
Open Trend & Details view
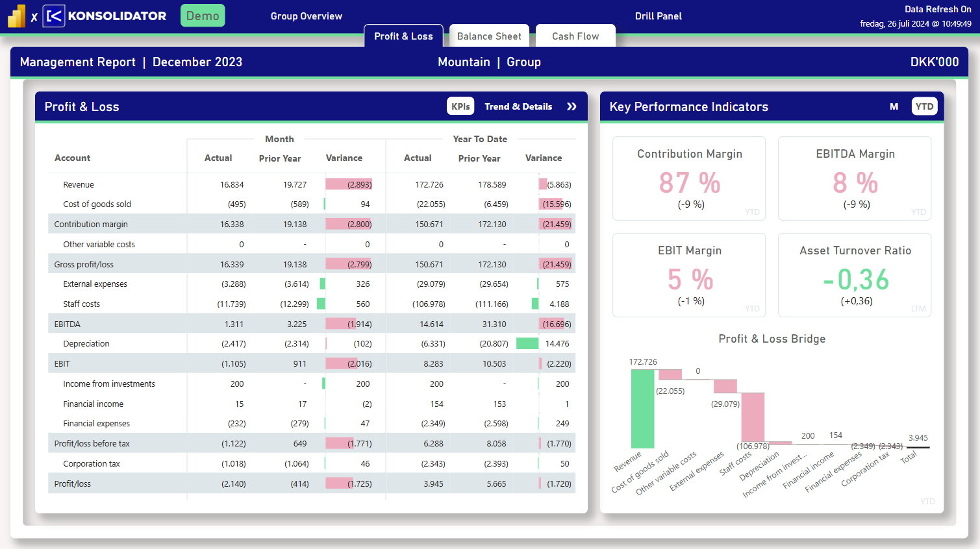(x=518, y=106)
